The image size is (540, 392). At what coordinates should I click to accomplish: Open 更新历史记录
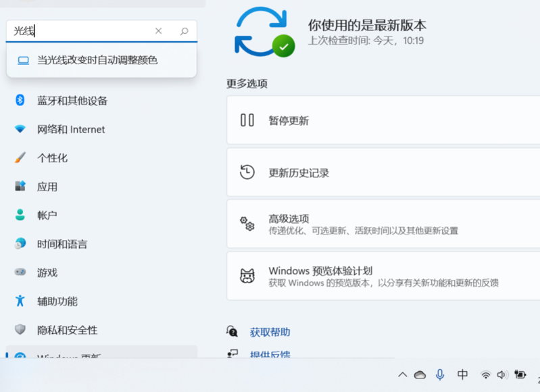383,172
